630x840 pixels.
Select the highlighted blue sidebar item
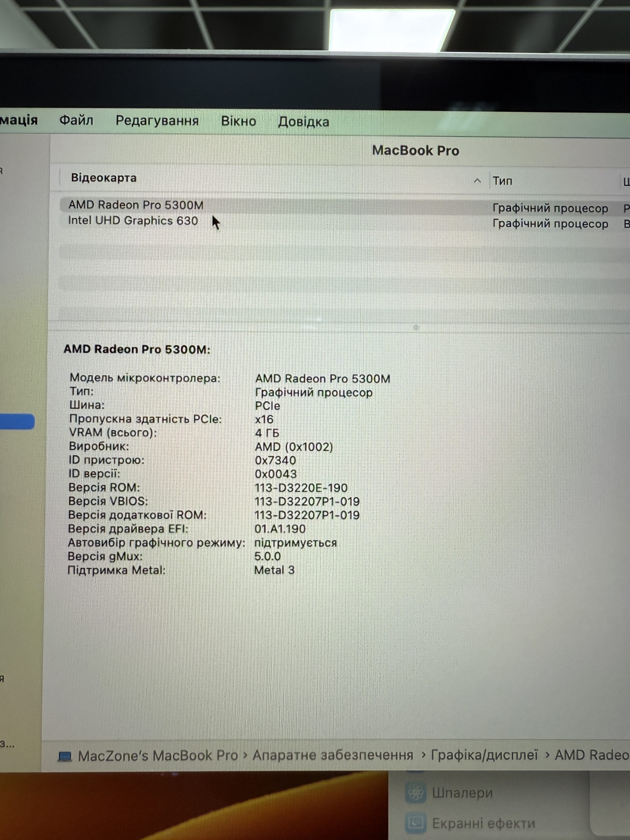(x=17, y=422)
